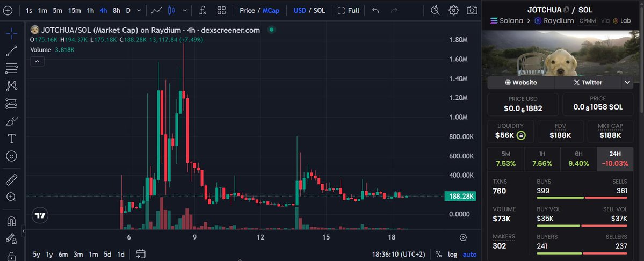Expand more social links chevron
This screenshot has width=644, height=261.
pos(627,83)
